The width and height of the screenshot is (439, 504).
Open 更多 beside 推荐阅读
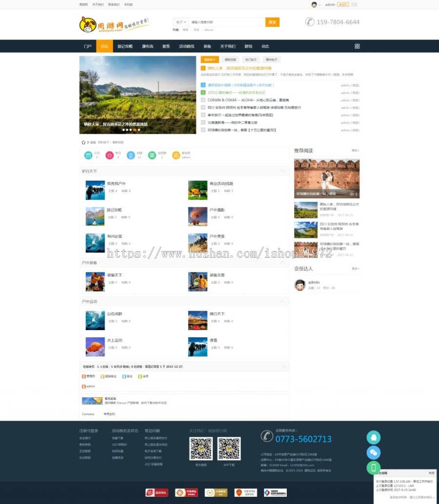pos(356,151)
